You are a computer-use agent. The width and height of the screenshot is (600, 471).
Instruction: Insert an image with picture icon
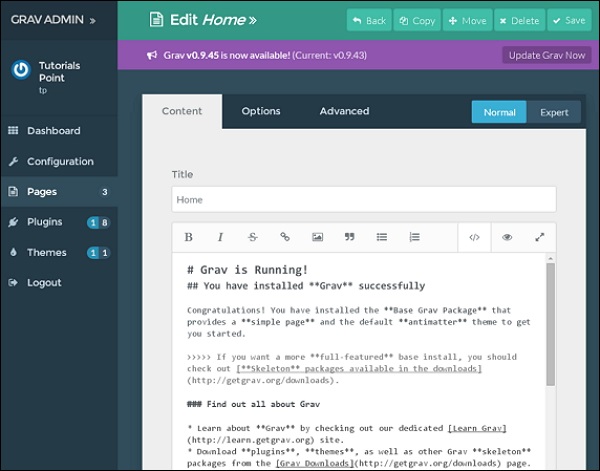click(x=317, y=237)
